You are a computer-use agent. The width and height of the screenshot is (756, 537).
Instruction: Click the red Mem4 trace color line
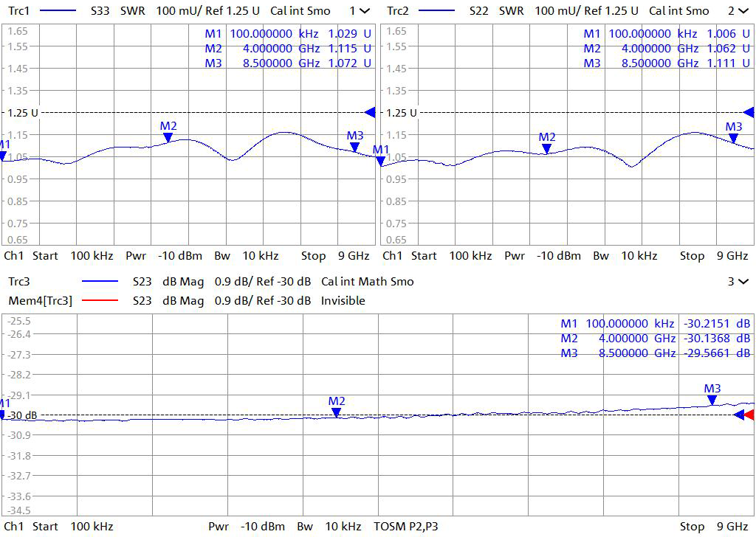tap(100, 301)
